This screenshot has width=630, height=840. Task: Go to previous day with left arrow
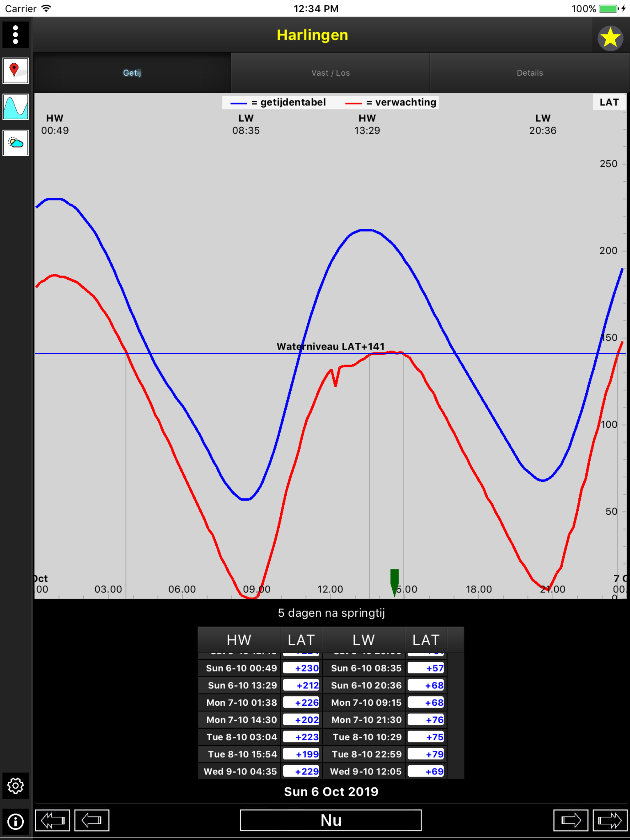click(x=92, y=820)
